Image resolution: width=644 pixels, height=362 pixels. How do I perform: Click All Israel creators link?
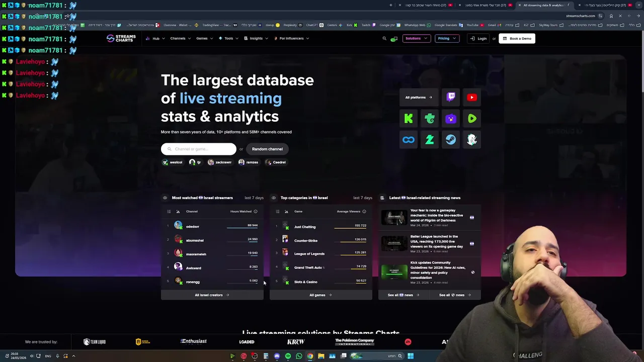tap(212, 295)
